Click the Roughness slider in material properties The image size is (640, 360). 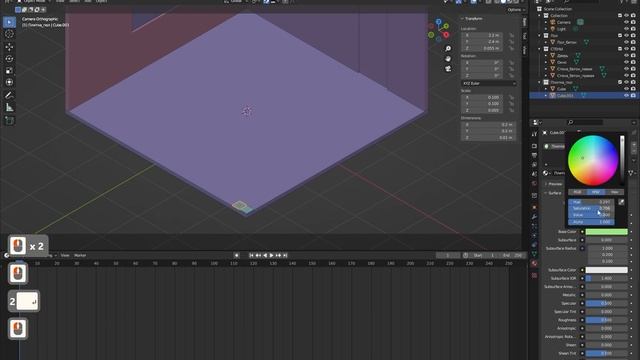click(x=607, y=320)
